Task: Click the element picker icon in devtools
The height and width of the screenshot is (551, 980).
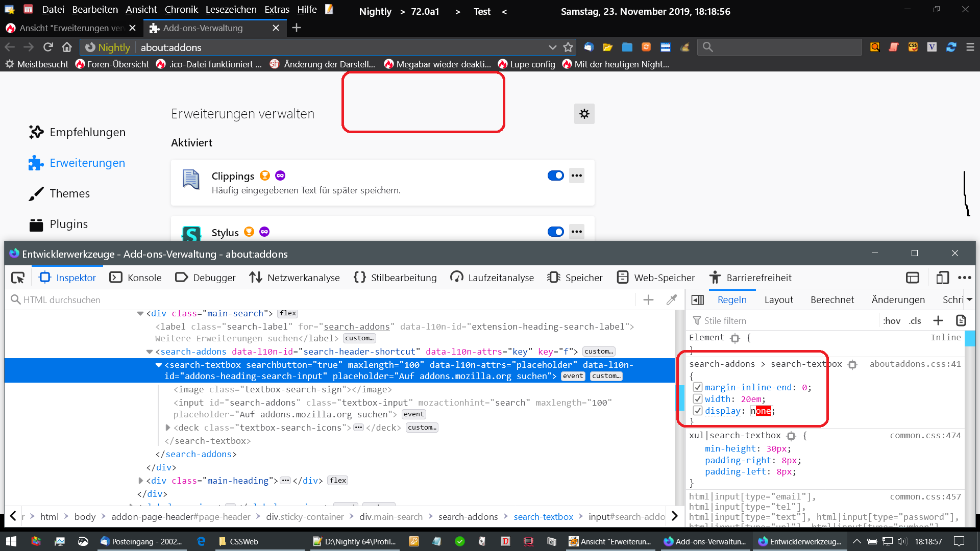Action: (18, 278)
